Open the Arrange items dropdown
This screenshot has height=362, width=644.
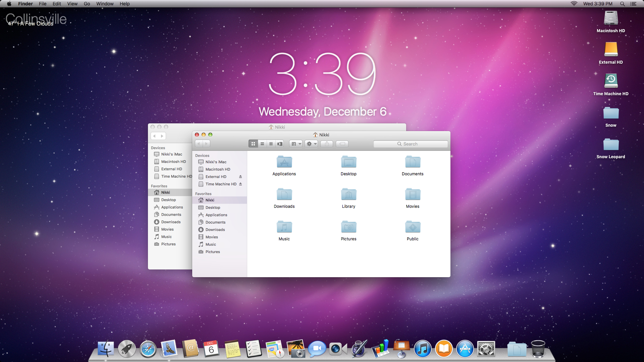(x=296, y=144)
